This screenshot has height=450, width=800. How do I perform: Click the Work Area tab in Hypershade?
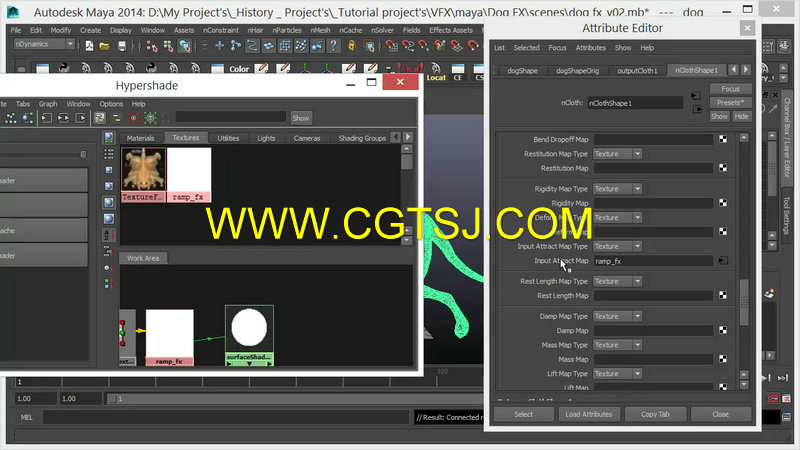pos(143,258)
